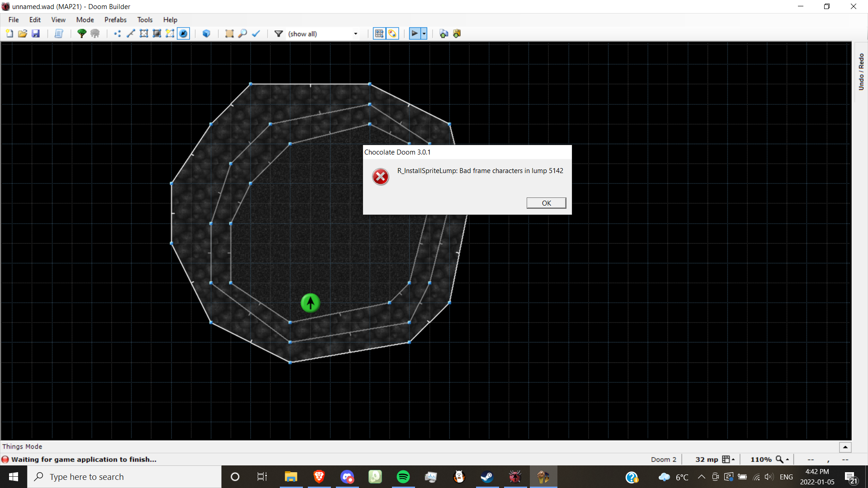868x488 pixels.
Task: Open Task View on taskbar
Action: pos(262,477)
